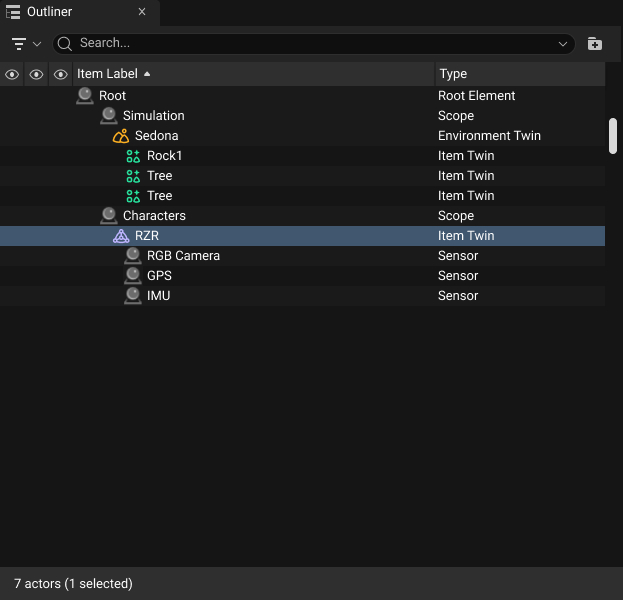Select the Characters scope row
Viewport: 623px width, 600px height.
[154, 216]
